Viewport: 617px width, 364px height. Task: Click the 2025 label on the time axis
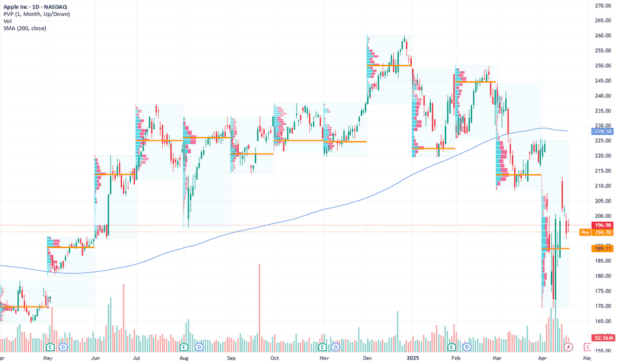(413, 358)
